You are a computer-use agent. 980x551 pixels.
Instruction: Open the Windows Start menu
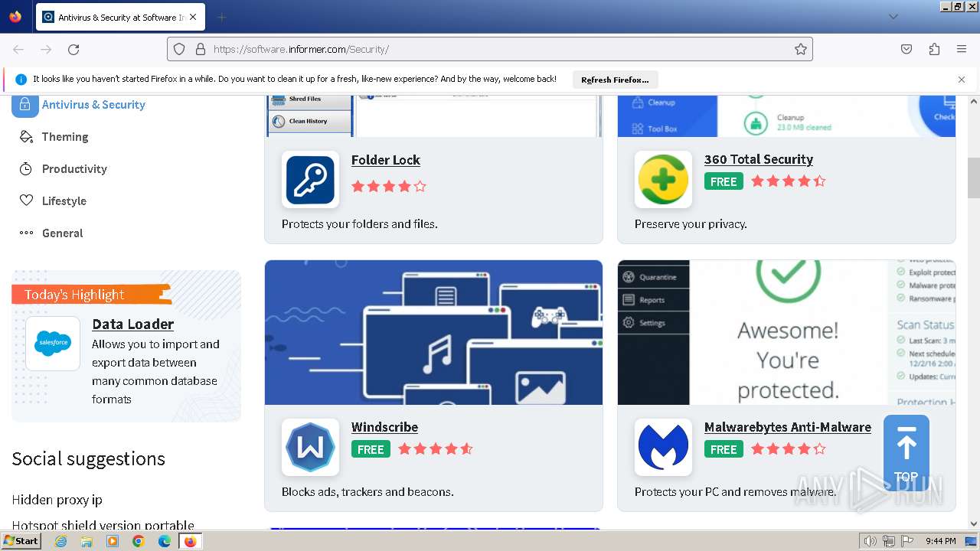(21, 541)
